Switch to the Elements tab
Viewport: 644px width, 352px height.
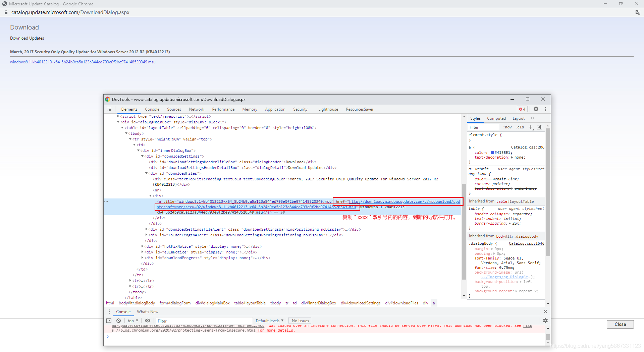[x=129, y=109]
